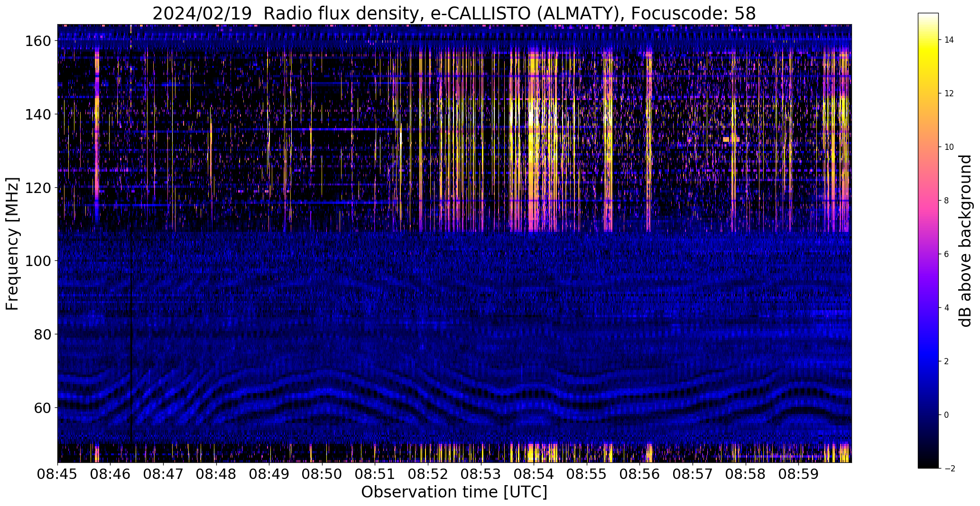Click the 'Frequency [MHz]' axis label
980x506 pixels.
(x=13, y=244)
